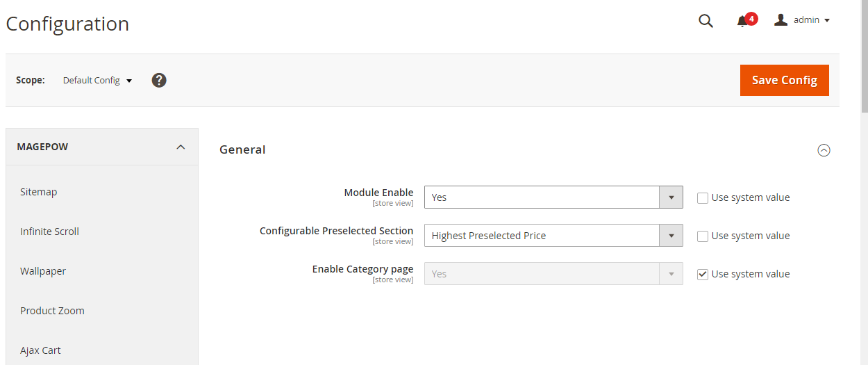The height and width of the screenshot is (365, 868).
Task: Collapse the MAGEPOW sidebar chevron
Action: pyautogui.click(x=181, y=147)
